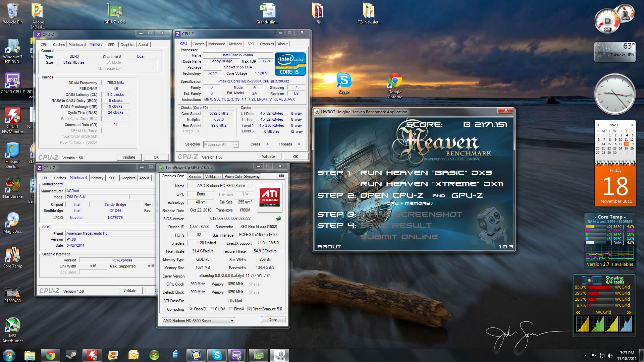644x362 pixels.
Task: Toggle the OpenCL checkbox in GPU-Z
Action: tap(191, 309)
